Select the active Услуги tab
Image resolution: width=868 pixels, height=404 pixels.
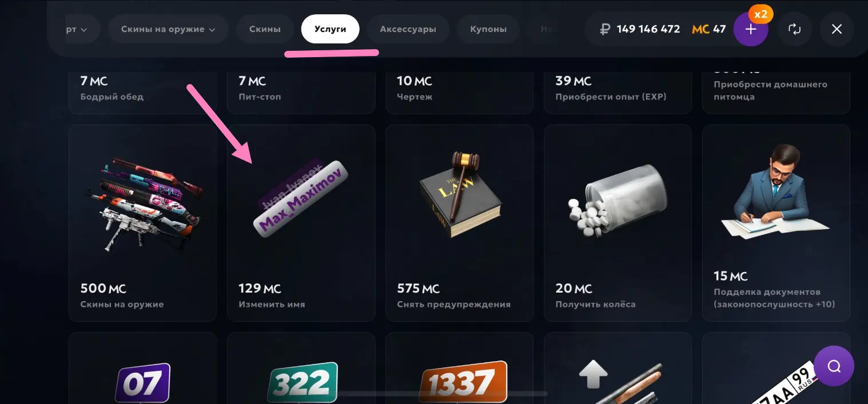[330, 29]
